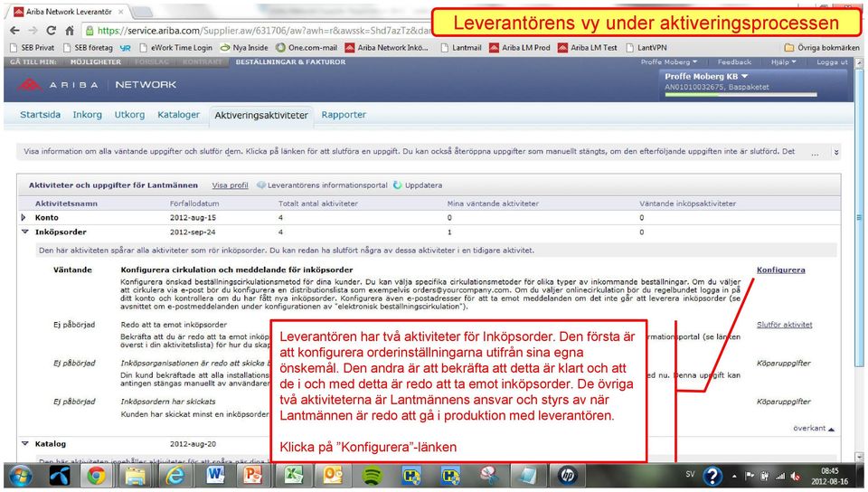Select the Aktiveringsaktiviteter tab
The image size is (868, 492).
[261, 115]
